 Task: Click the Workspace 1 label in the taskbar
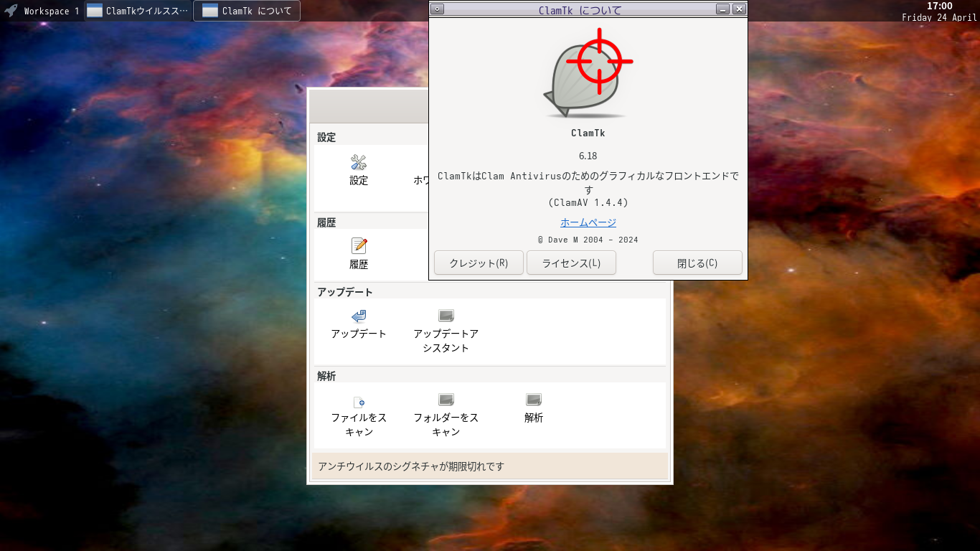coord(52,11)
